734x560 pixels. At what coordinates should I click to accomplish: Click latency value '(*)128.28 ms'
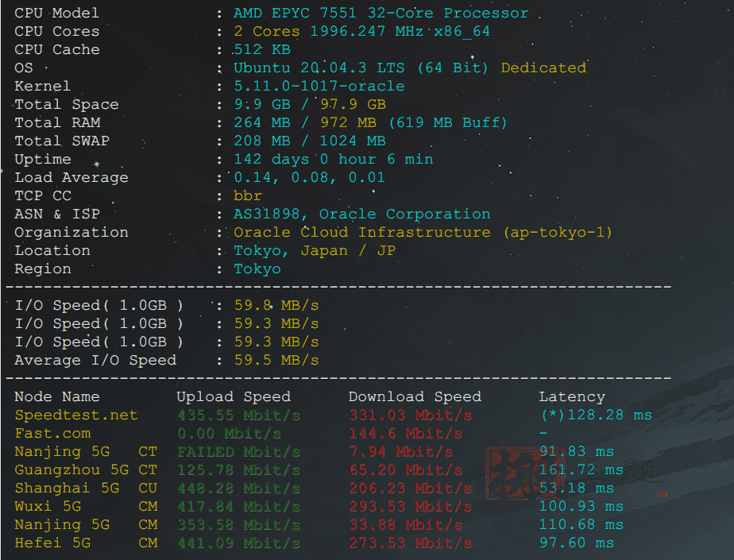(x=597, y=415)
